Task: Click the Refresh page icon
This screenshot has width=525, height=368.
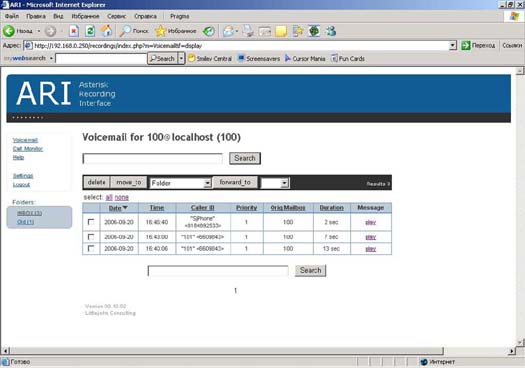Action: 90,31
